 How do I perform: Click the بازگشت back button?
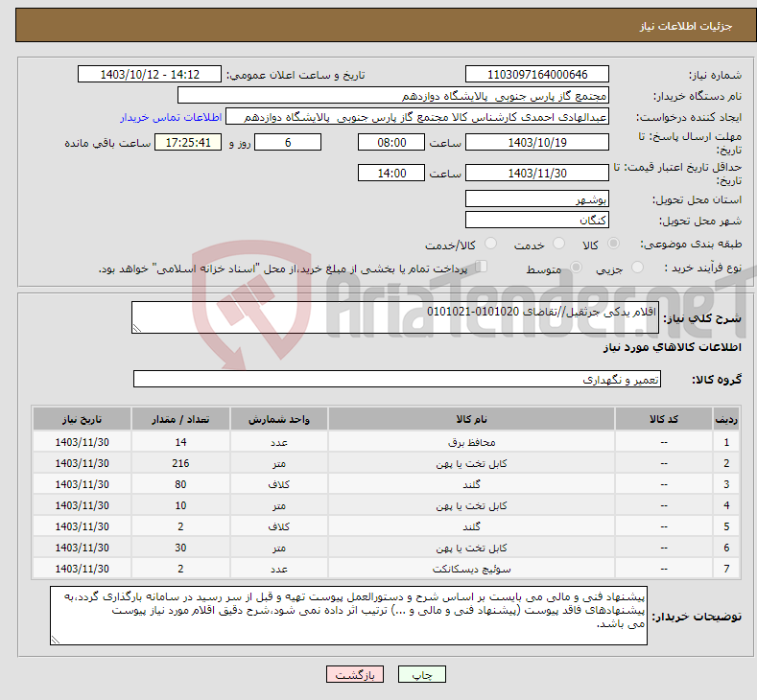(x=355, y=674)
